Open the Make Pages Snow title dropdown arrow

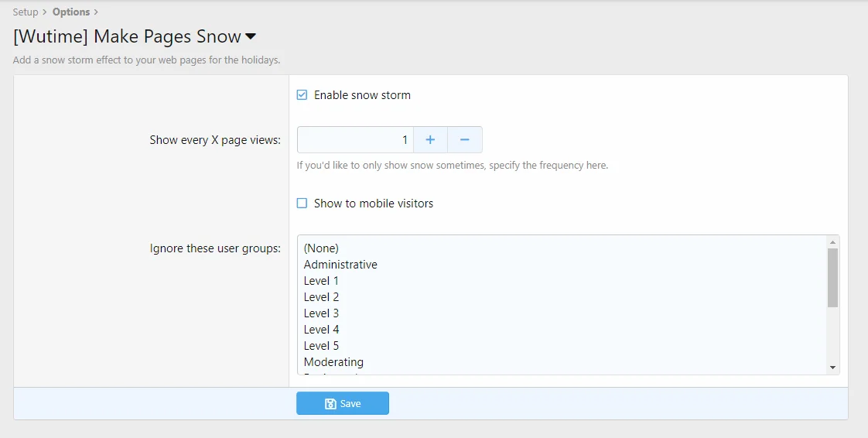click(251, 37)
